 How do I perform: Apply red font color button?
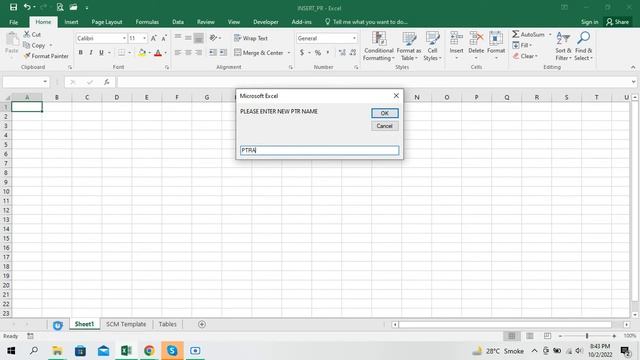(158, 53)
